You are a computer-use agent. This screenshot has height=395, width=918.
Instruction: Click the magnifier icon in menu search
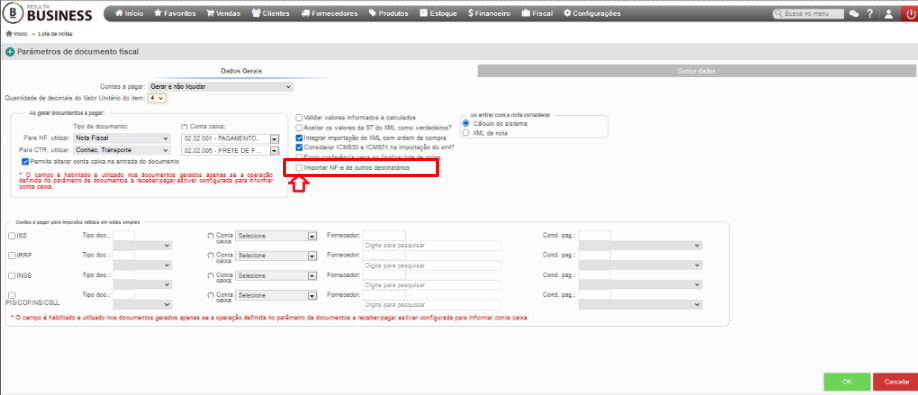778,13
